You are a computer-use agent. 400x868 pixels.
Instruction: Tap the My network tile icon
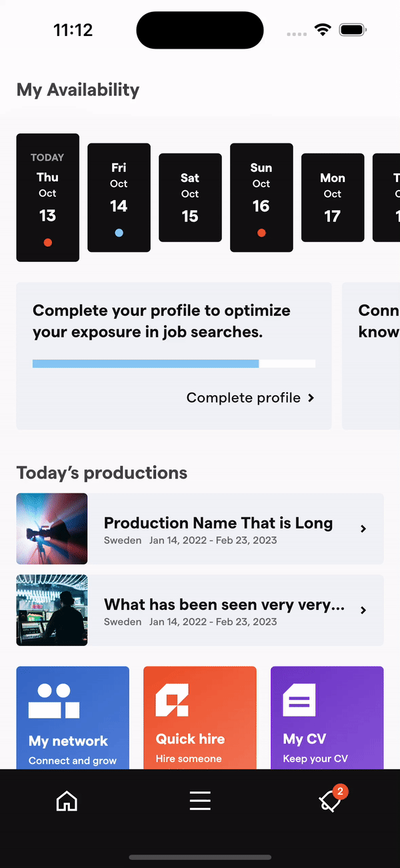(54, 701)
